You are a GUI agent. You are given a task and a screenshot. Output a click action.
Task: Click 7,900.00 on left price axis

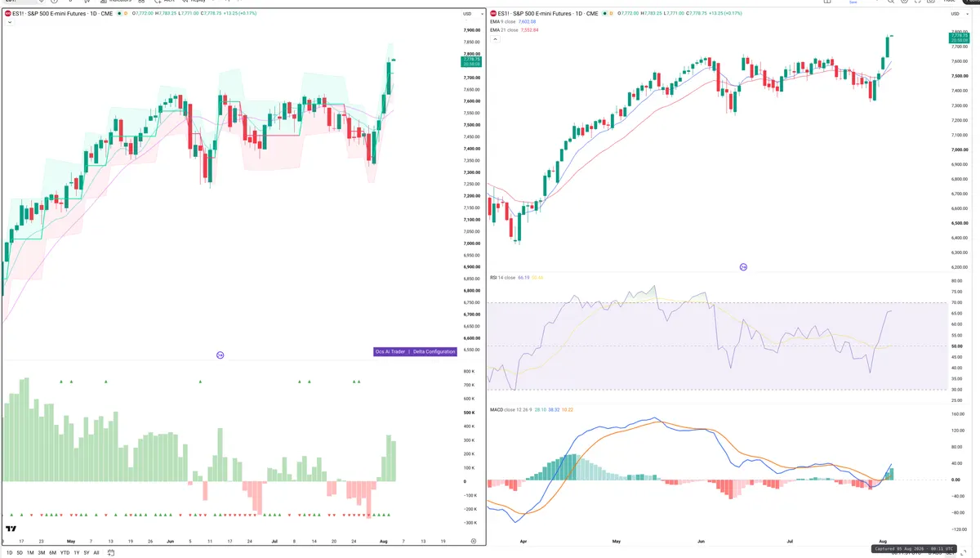point(471,30)
